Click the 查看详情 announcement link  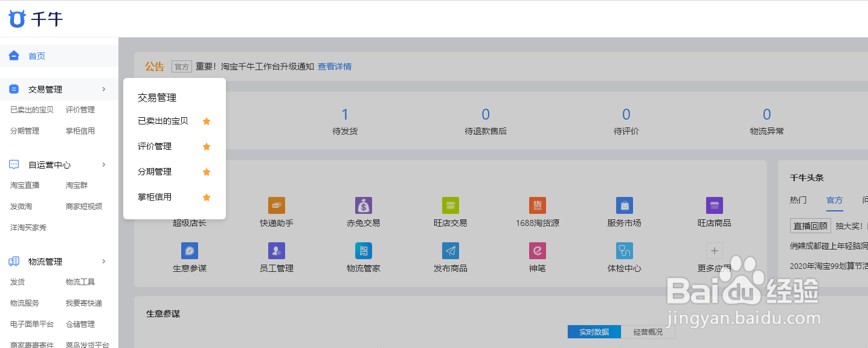click(x=335, y=66)
